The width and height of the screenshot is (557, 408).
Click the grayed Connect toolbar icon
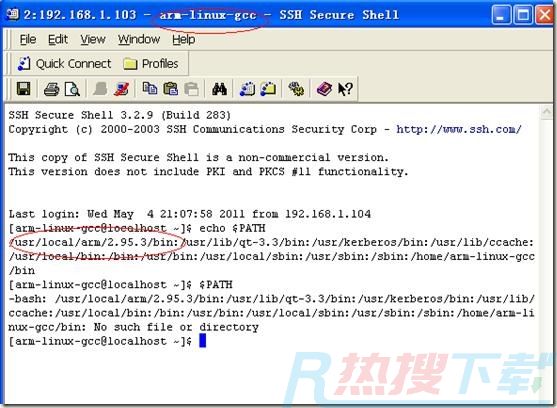[100, 89]
